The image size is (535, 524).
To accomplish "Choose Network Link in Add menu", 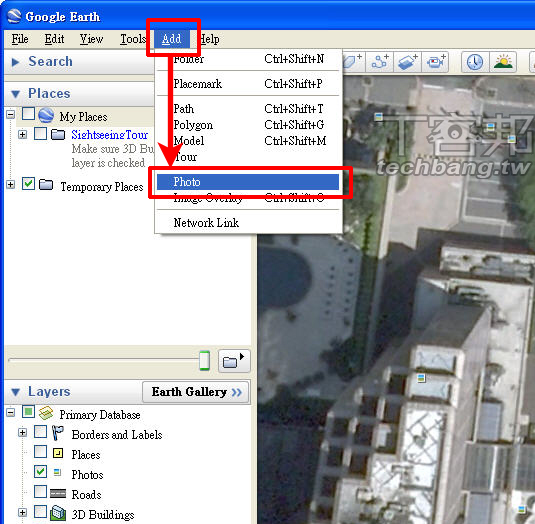I will 206,223.
